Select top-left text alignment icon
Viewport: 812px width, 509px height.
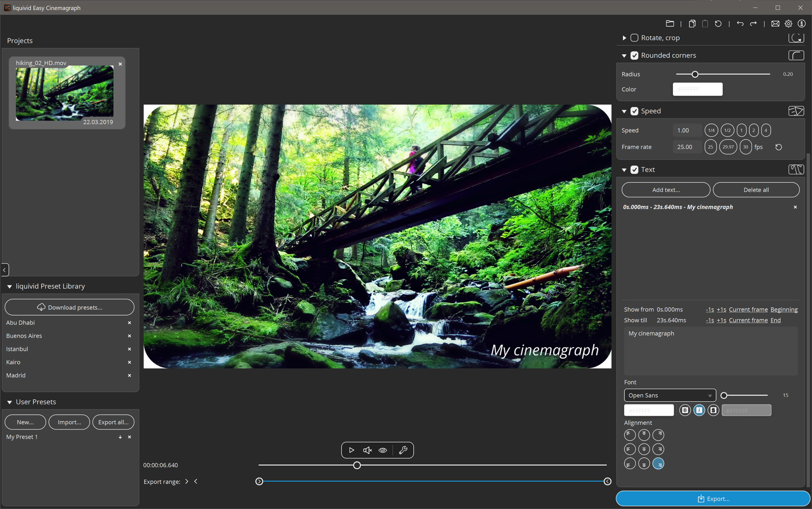(630, 435)
